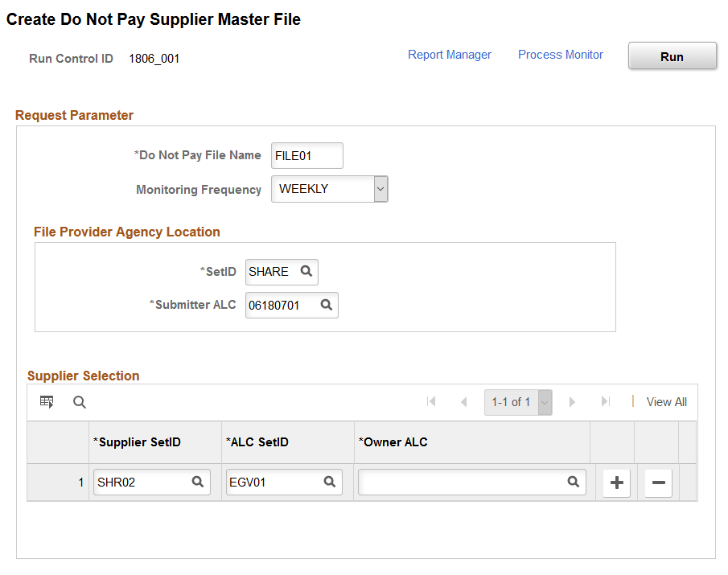728x575 pixels.
Task: Click the Run button
Action: [672, 55]
